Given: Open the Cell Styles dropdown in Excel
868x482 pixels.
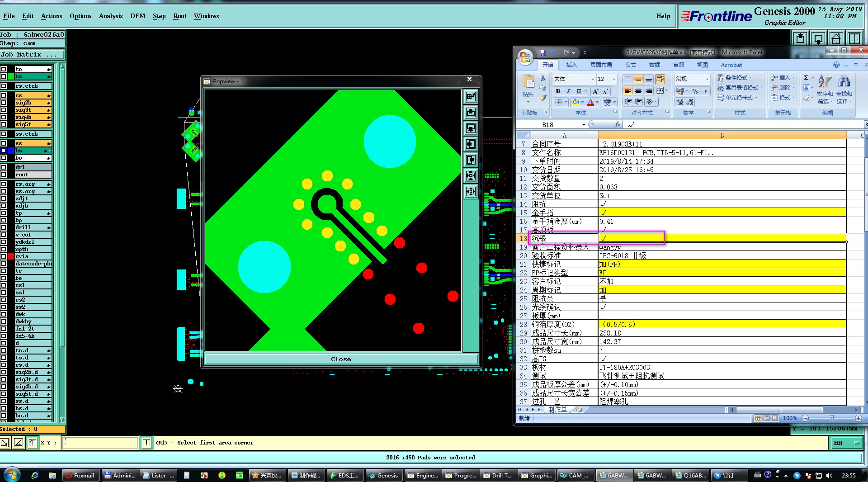Looking at the screenshot, I should 737,98.
